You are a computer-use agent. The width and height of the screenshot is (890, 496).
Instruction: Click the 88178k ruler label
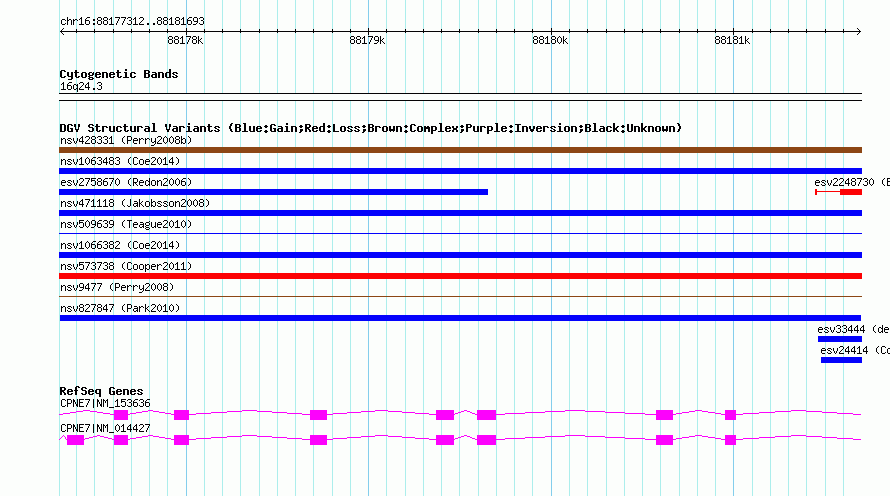click(185, 40)
